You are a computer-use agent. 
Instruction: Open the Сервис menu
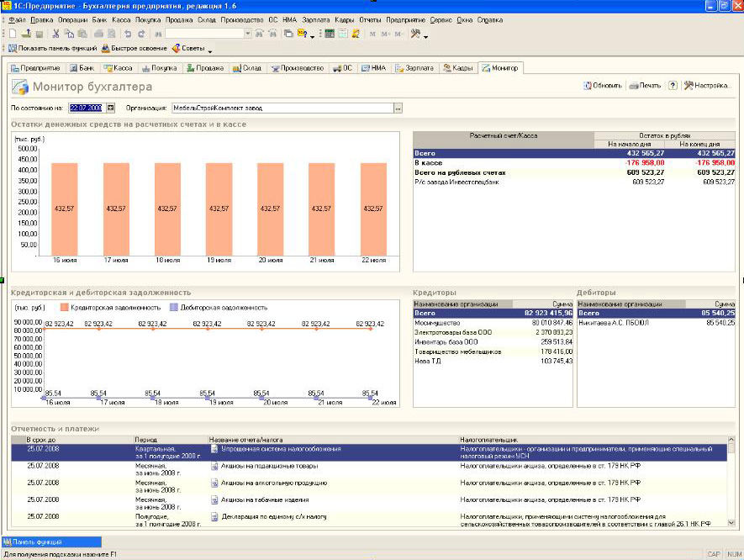[x=441, y=20]
